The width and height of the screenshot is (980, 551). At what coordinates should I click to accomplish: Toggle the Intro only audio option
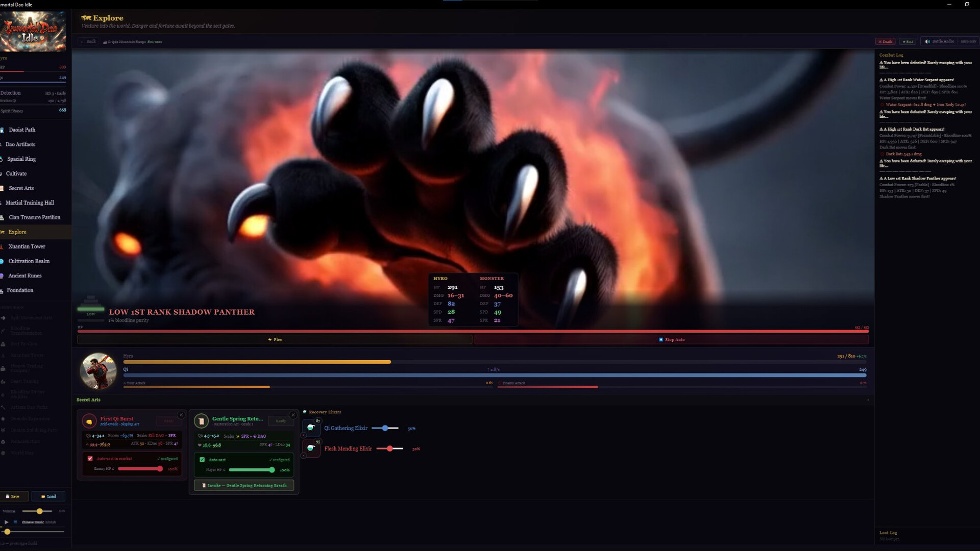pos(968,41)
